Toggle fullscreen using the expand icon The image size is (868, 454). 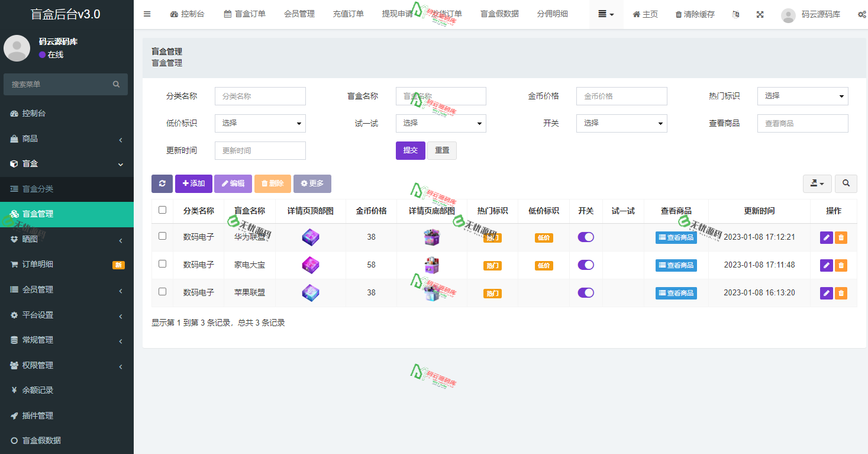click(x=760, y=14)
